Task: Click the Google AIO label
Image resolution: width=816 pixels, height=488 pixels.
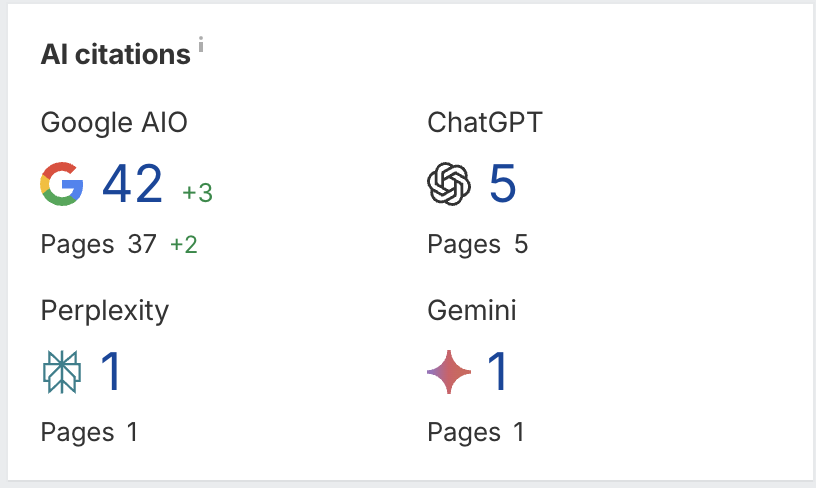Action: coord(114,123)
